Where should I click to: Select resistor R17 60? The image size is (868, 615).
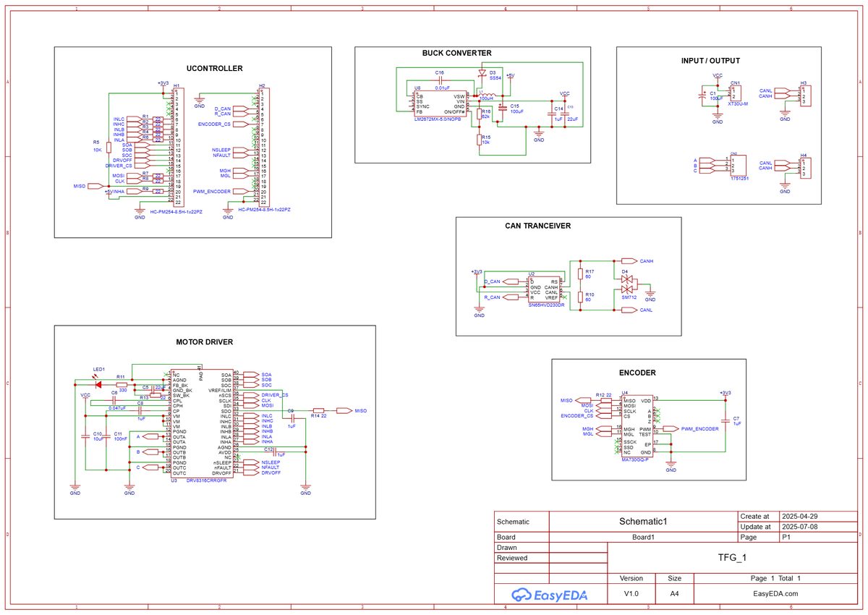(580, 274)
